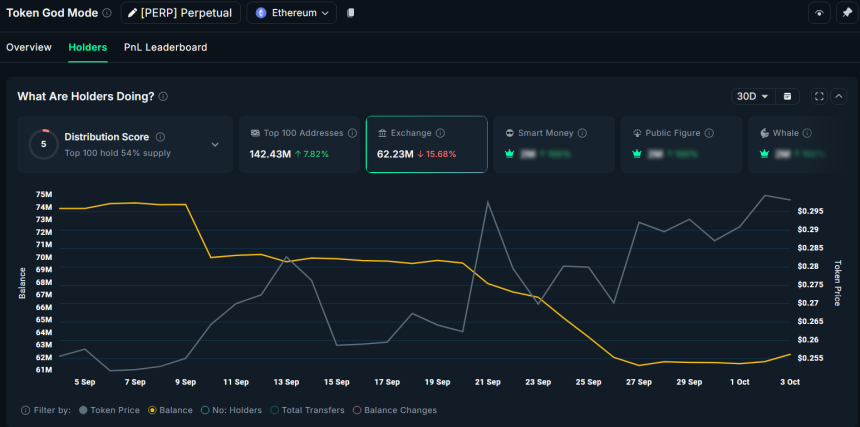Expand the Distribution Score chevron
The image size is (860, 427).
tap(215, 144)
